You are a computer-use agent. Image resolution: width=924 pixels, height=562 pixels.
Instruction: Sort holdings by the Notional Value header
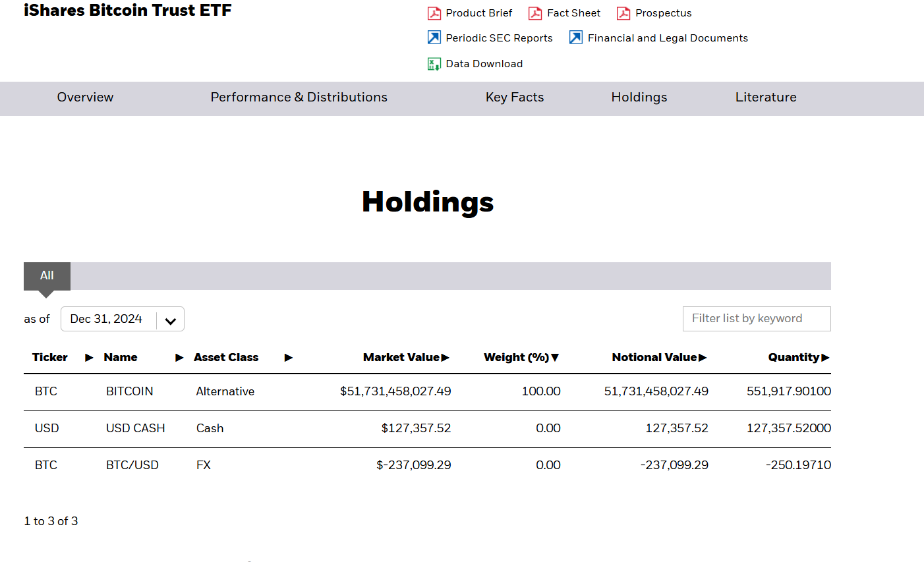tap(654, 357)
